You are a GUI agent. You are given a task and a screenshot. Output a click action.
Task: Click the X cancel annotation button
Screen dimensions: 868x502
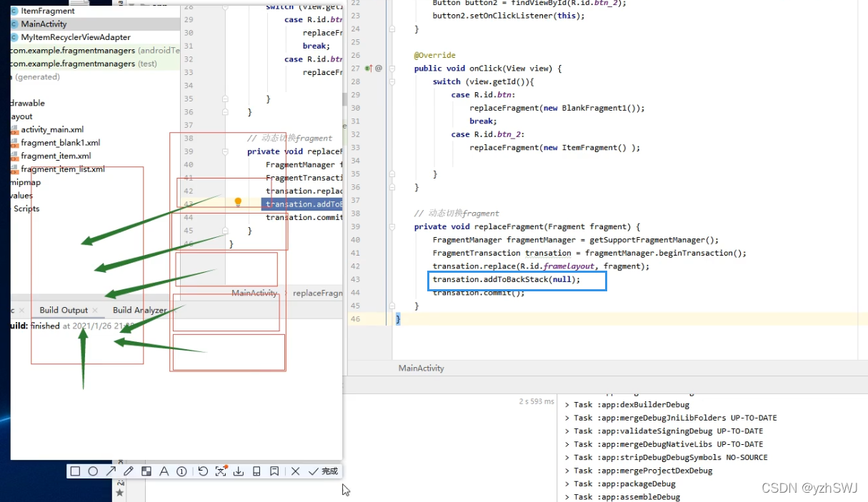pos(295,471)
